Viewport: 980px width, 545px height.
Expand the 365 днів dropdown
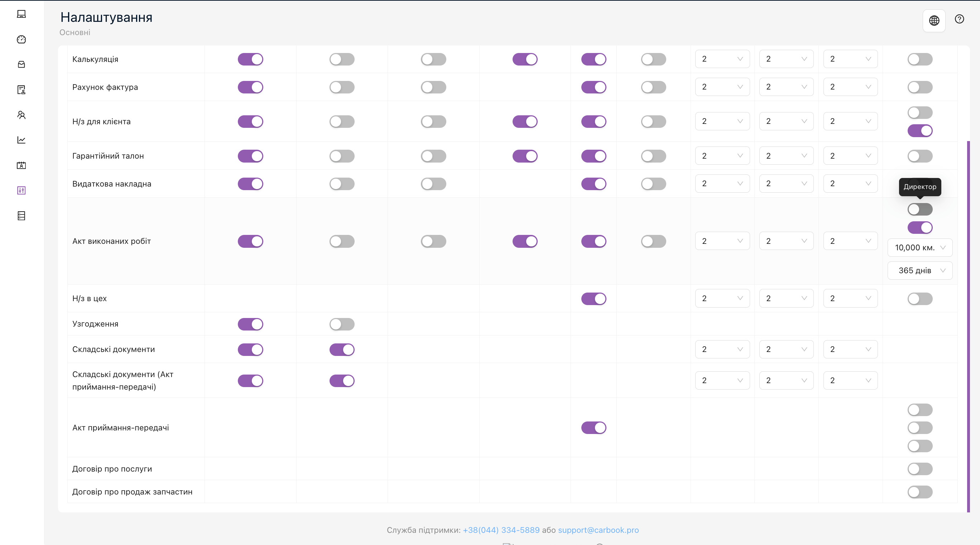[919, 270]
